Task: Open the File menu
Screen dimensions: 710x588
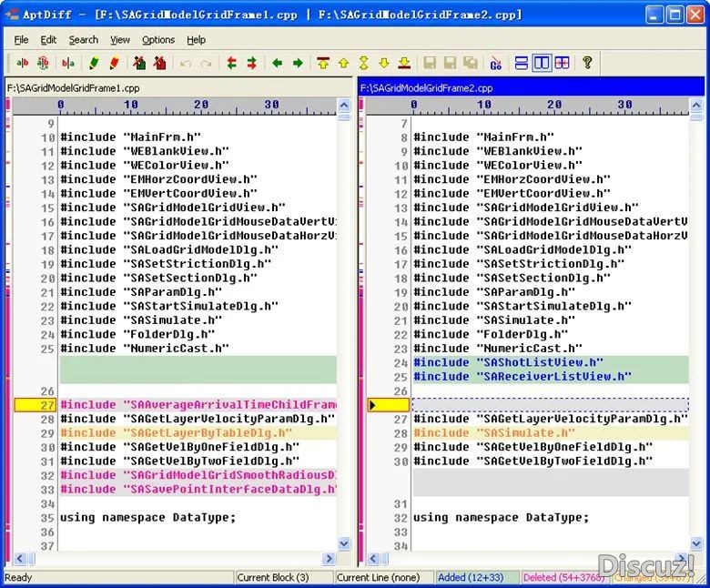Action: (21, 40)
